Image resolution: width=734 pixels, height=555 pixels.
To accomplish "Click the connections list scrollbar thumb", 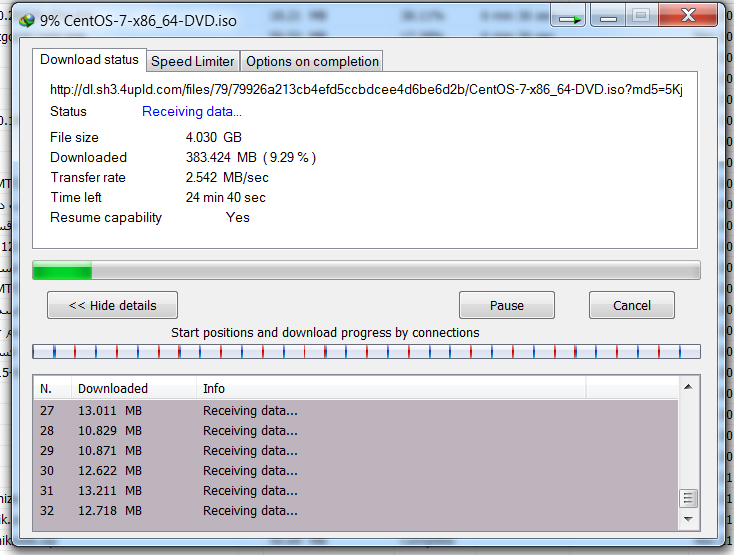I will (x=688, y=498).
